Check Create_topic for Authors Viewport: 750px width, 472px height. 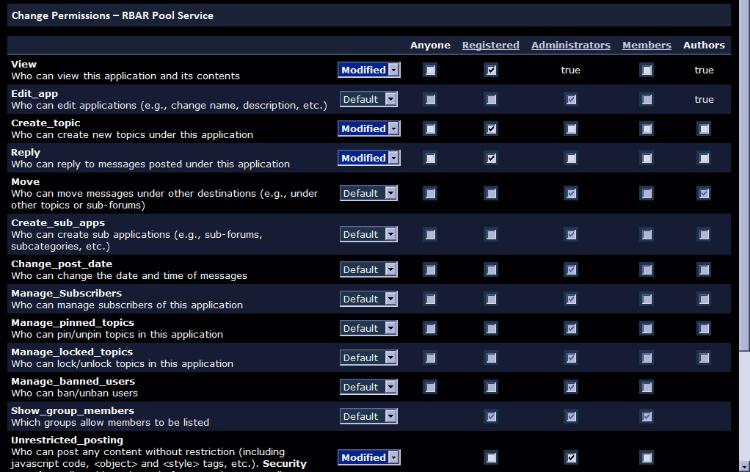coord(704,129)
